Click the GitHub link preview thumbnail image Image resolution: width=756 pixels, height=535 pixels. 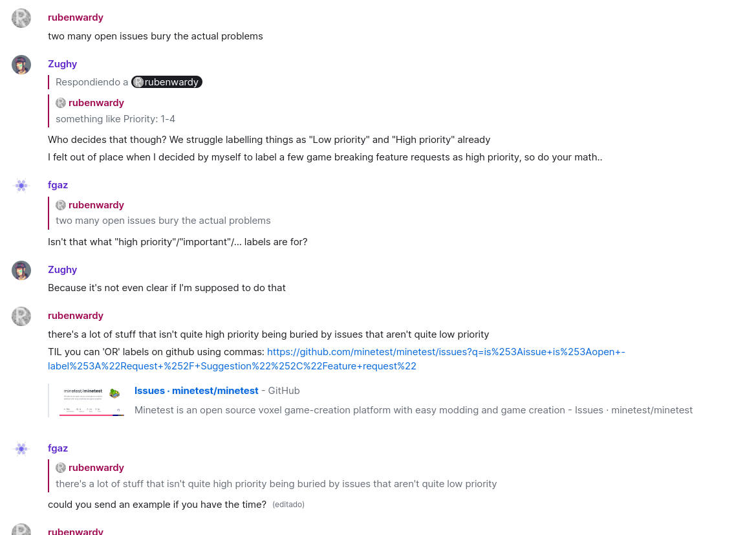pos(92,400)
